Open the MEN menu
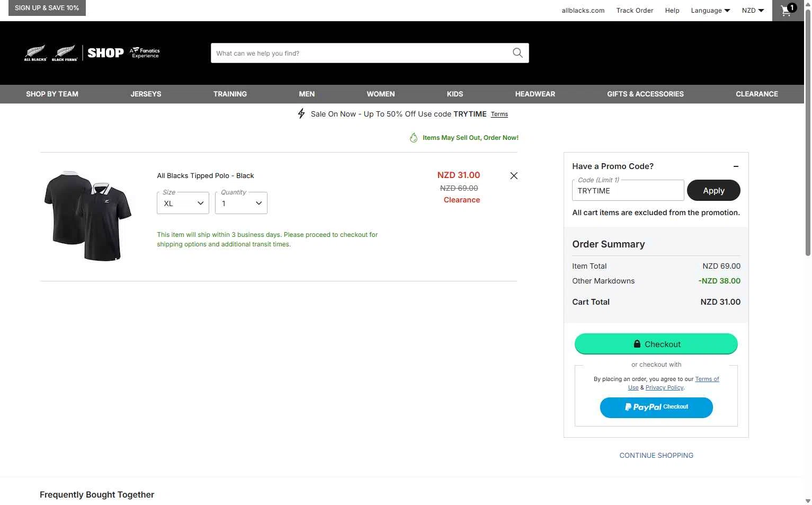This screenshot has width=812, height=505. (x=307, y=94)
